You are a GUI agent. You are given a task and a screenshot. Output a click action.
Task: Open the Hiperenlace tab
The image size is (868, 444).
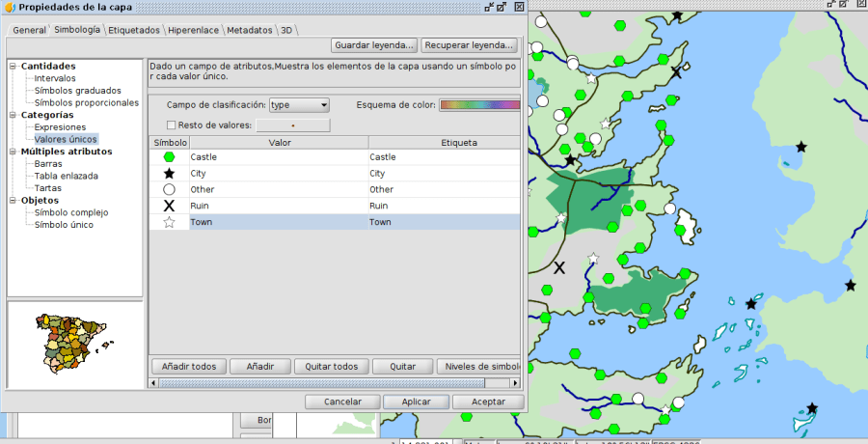[195, 30]
